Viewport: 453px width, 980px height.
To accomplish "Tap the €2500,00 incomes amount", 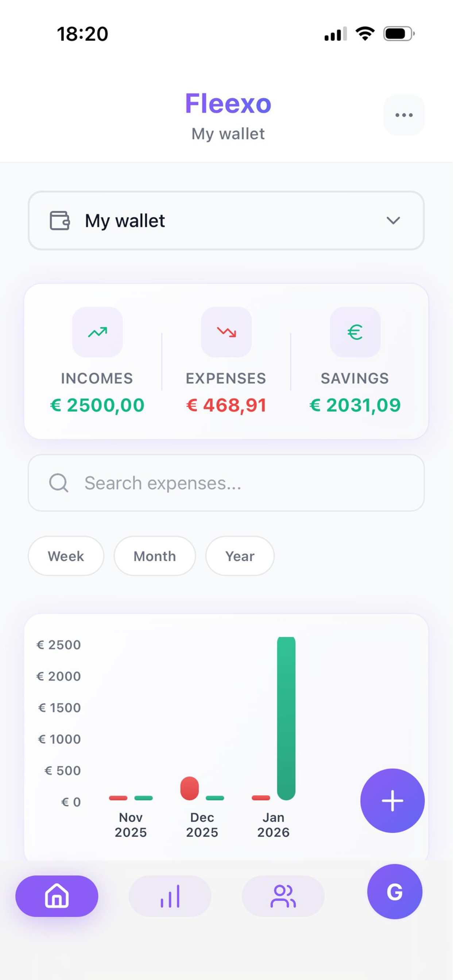I will 97,405.
